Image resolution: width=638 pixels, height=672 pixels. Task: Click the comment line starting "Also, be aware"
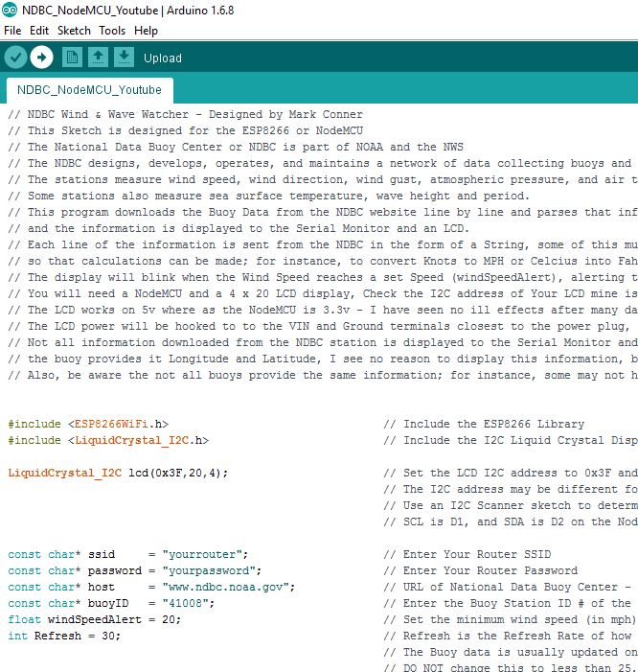point(323,376)
